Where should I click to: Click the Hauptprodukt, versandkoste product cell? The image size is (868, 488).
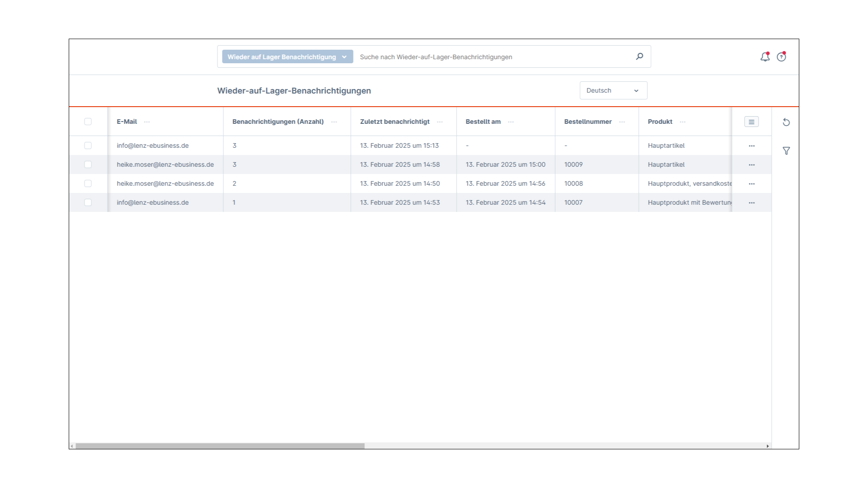click(690, 183)
